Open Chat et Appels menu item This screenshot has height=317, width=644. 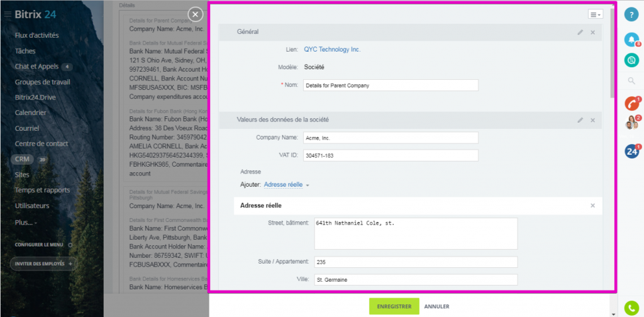[36, 67]
